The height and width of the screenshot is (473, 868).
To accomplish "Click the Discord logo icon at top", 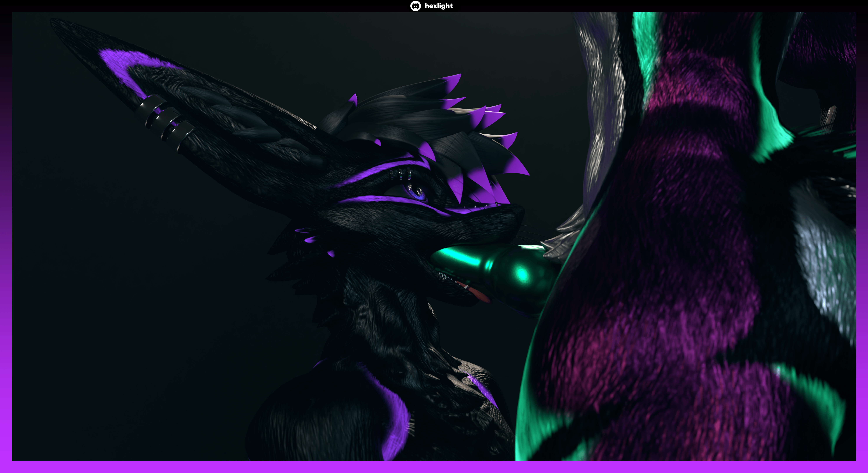I will [x=415, y=6].
